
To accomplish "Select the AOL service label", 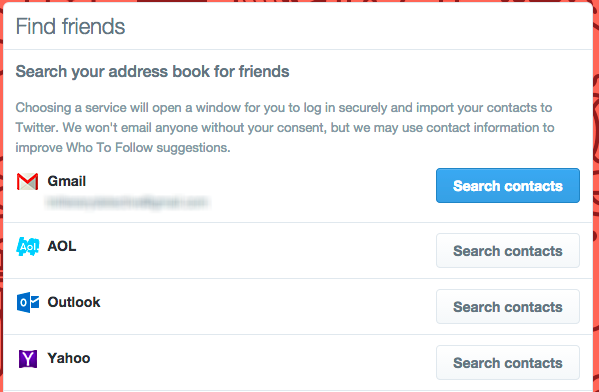I will coord(62,246).
